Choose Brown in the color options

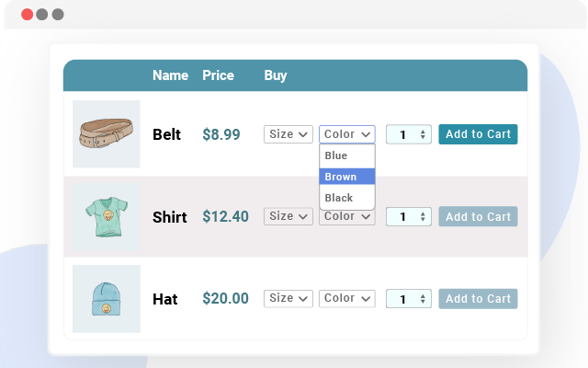(347, 177)
